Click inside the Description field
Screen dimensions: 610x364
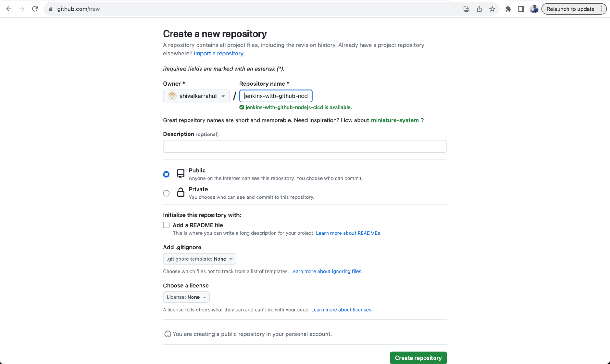[x=305, y=146]
